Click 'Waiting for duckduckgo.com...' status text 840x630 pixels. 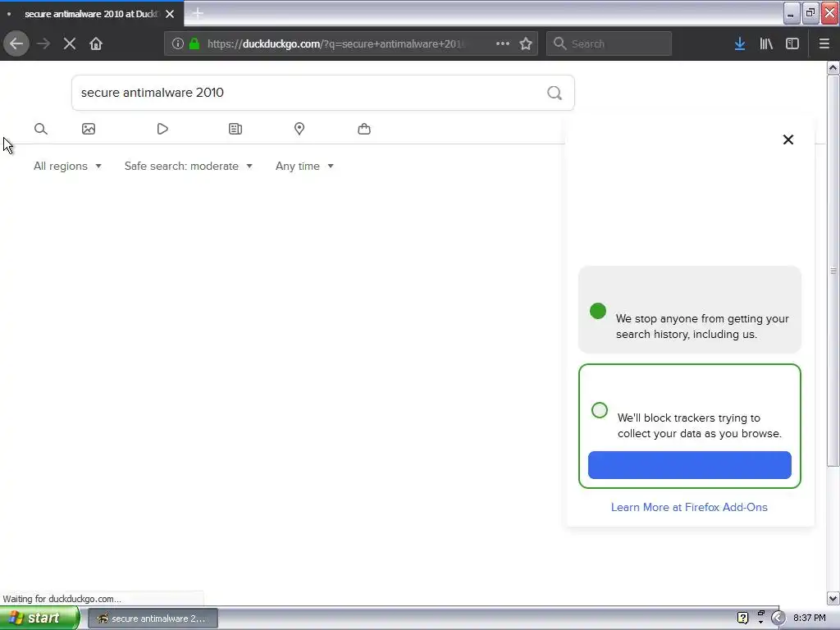point(62,599)
